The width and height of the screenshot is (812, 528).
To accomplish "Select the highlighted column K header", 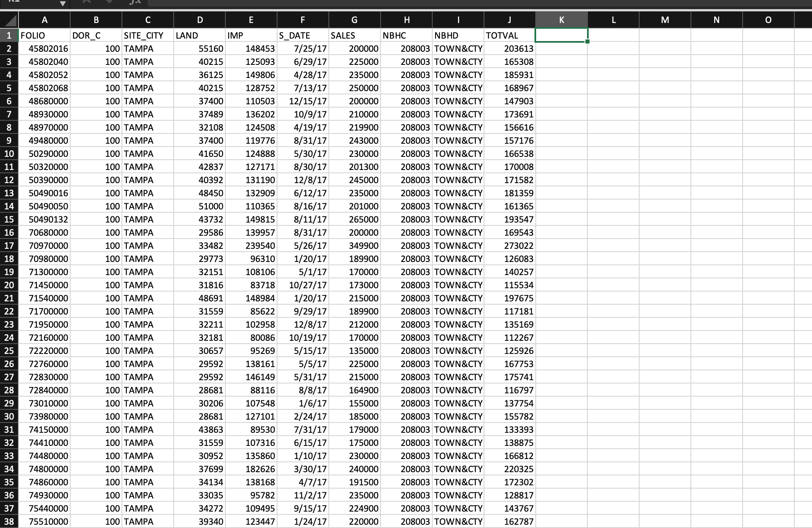I will (561, 20).
